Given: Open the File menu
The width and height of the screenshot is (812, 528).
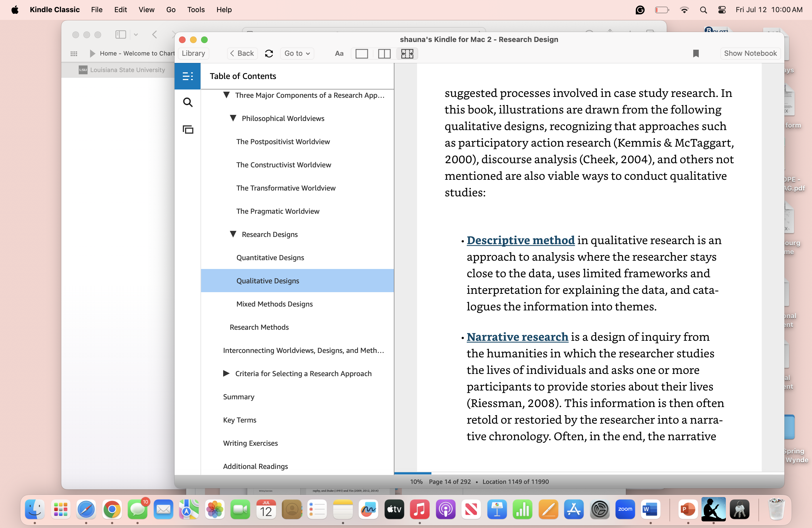Looking at the screenshot, I should tap(97, 10).
